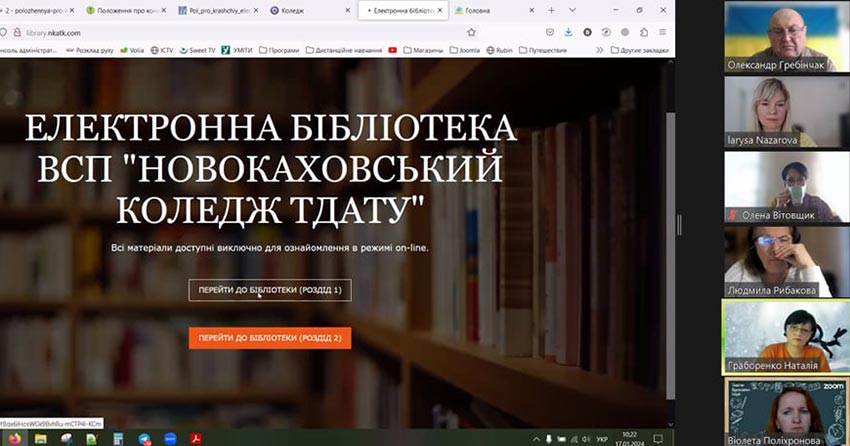Select Олександр Гребінчак's video thumbnail
The width and height of the screenshot is (850, 446).
[x=786, y=37]
